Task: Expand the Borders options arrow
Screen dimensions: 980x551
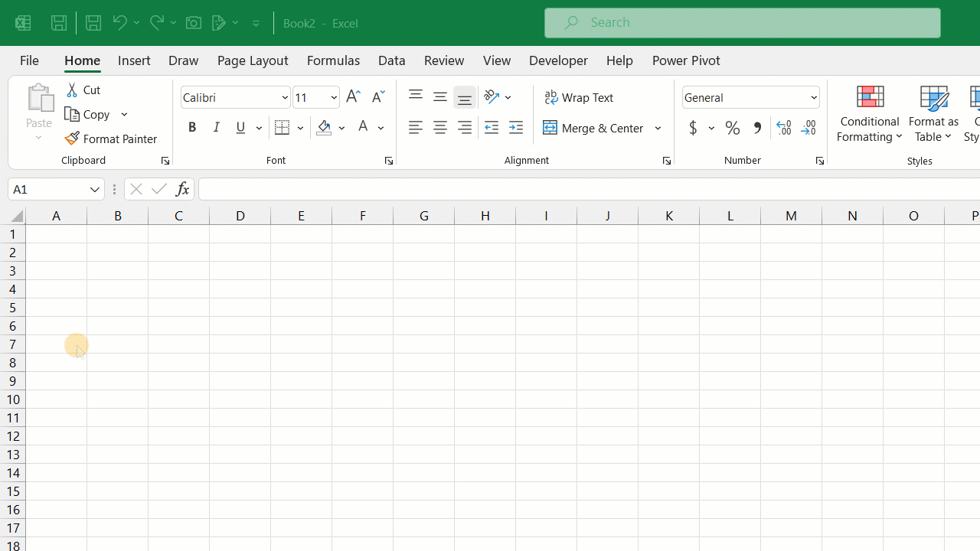Action: pyautogui.click(x=300, y=128)
